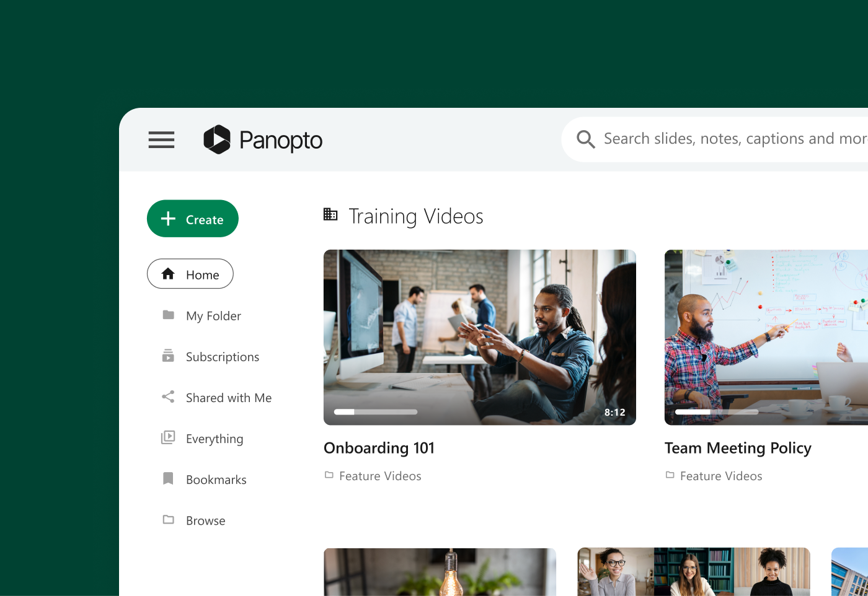
Task: Open the hamburger navigation menu
Action: coord(161,139)
